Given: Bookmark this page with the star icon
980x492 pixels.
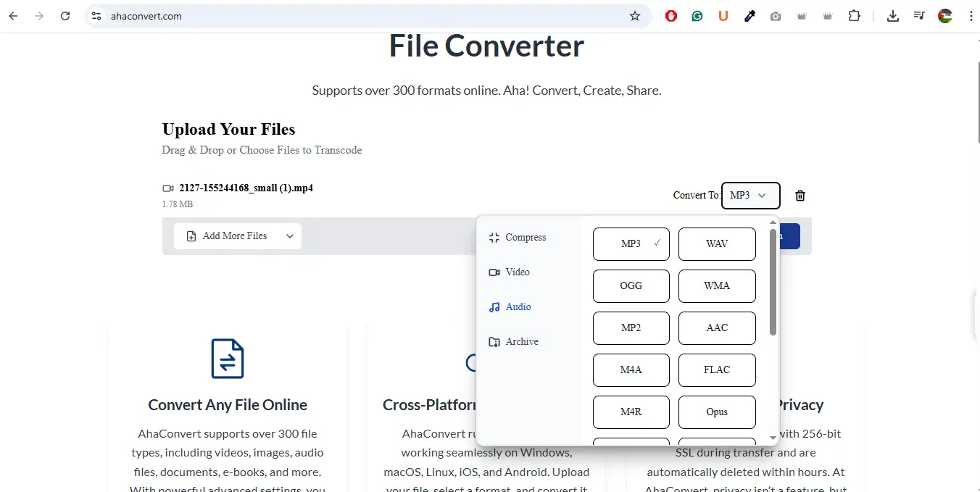Looking at the screenshot, I should [635, 16].
